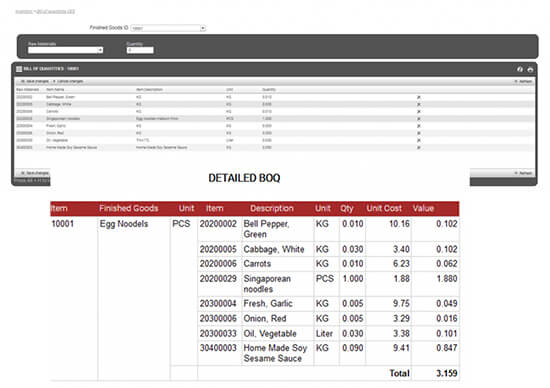Screen dimensions: 550x388
Task: Click the Description column header in BOQ table
Action: 272,208
